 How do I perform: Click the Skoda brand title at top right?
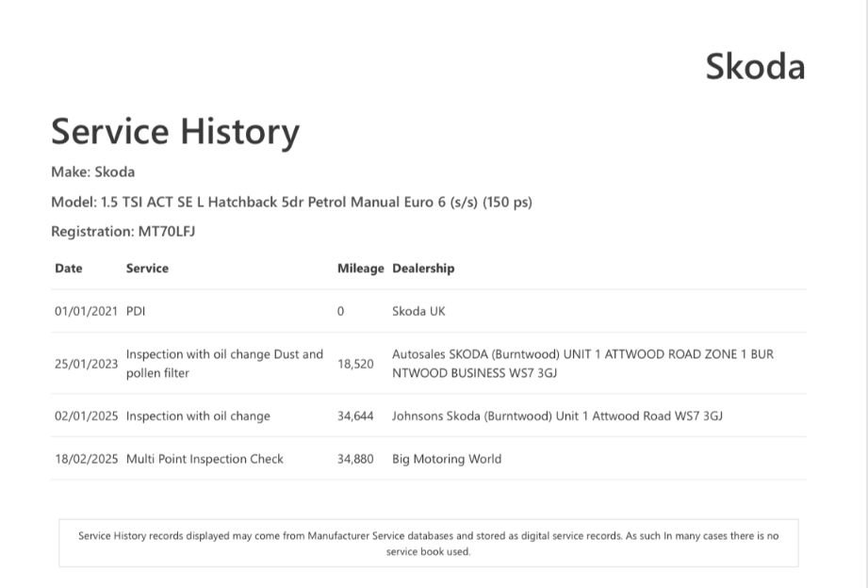pyautogui.click(x=755, y=67)
